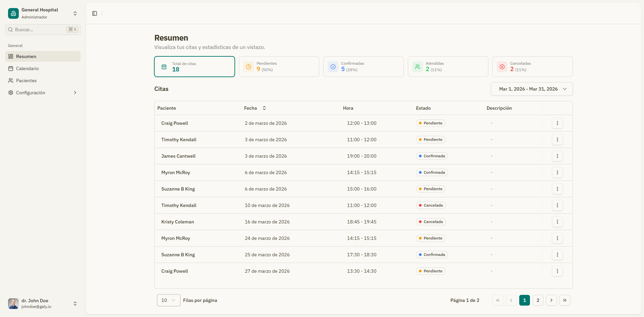Click the Pendiente status badge for Craig Powell

430,123
